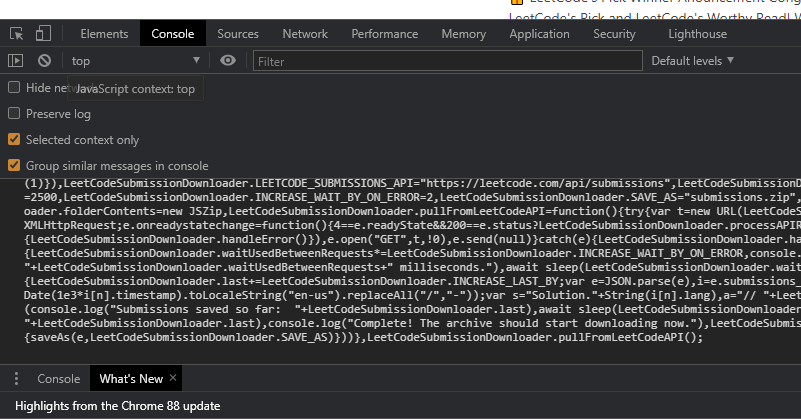The width and height of the screenshot is (801, 419).
Task: Click the line with INCREASE_LAST_BY;var e=JSON.parse
Action: 412,281
